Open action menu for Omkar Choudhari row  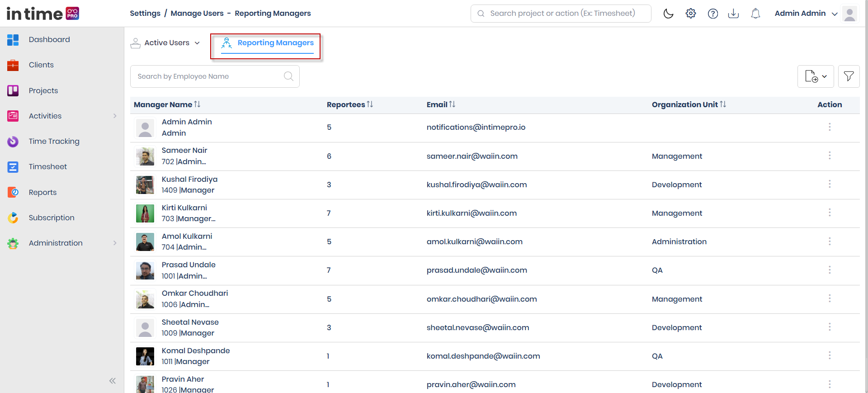830,298
